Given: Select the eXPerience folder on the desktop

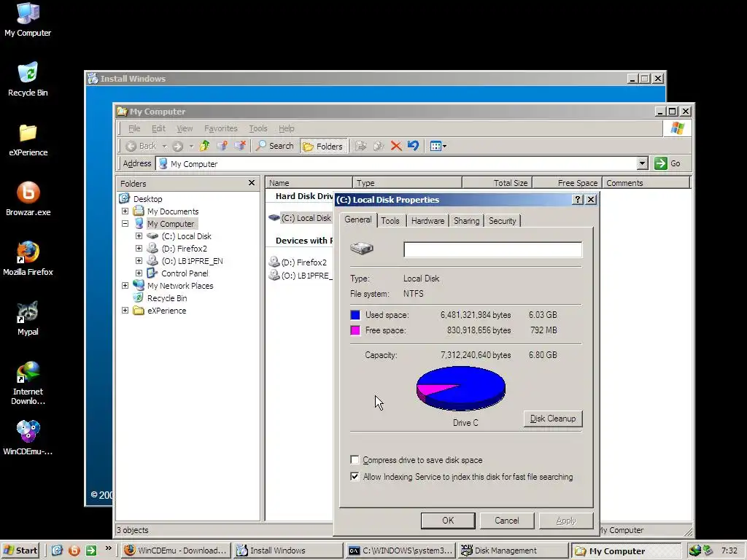Looking at the screenshot, I should coord(28,139).
